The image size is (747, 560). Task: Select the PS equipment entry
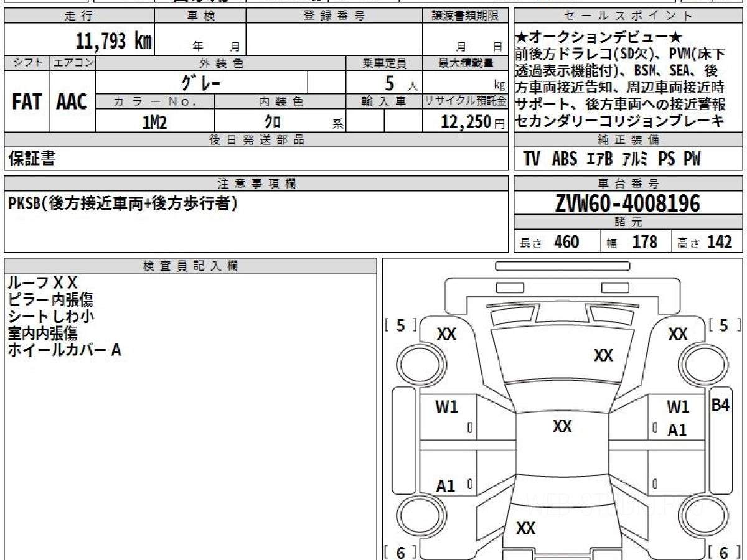click(x=667, y=159)
